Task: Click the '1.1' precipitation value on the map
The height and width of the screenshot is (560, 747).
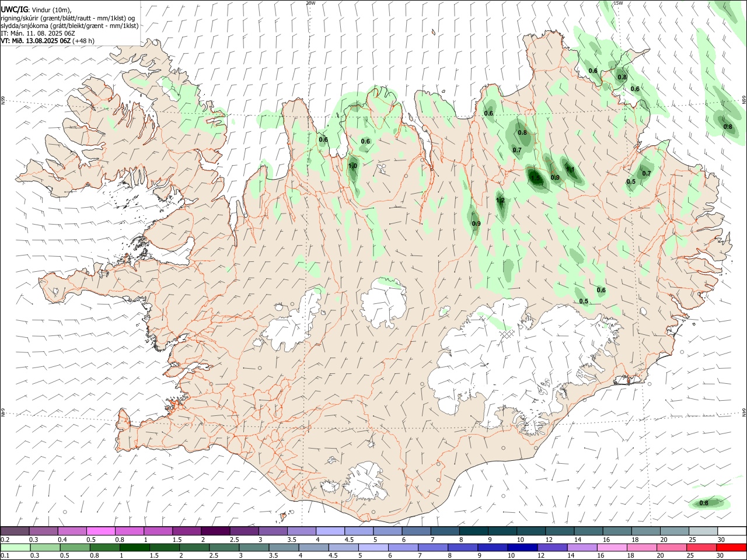Action: point(570,170)
